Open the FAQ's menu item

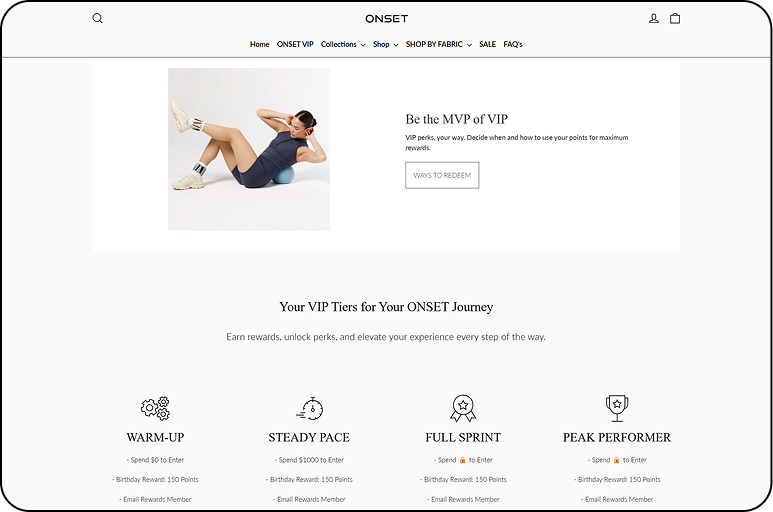pyautogui.click(x=513, y=44)
